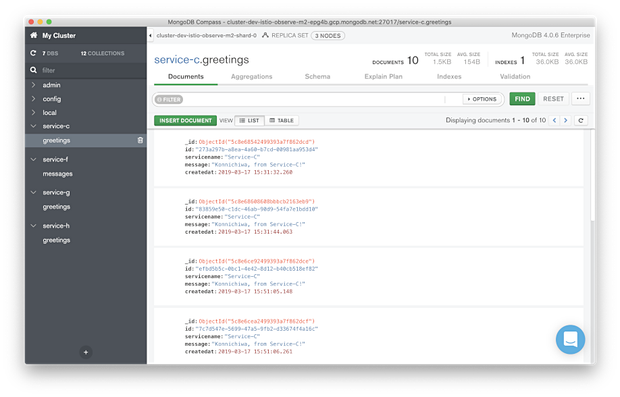Select the greetings collection under service-c
620x397 pixels.
(56, 140)
